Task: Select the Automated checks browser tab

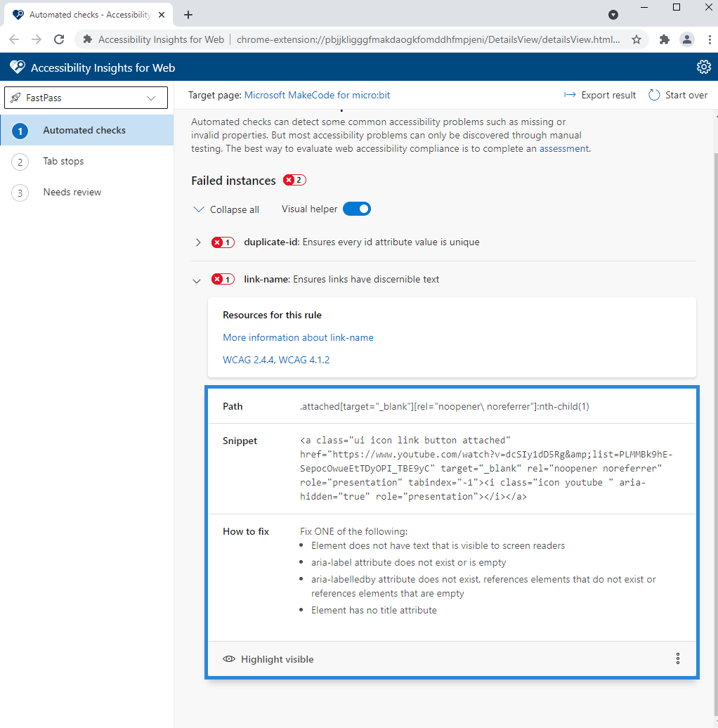Action: (84, 14)
